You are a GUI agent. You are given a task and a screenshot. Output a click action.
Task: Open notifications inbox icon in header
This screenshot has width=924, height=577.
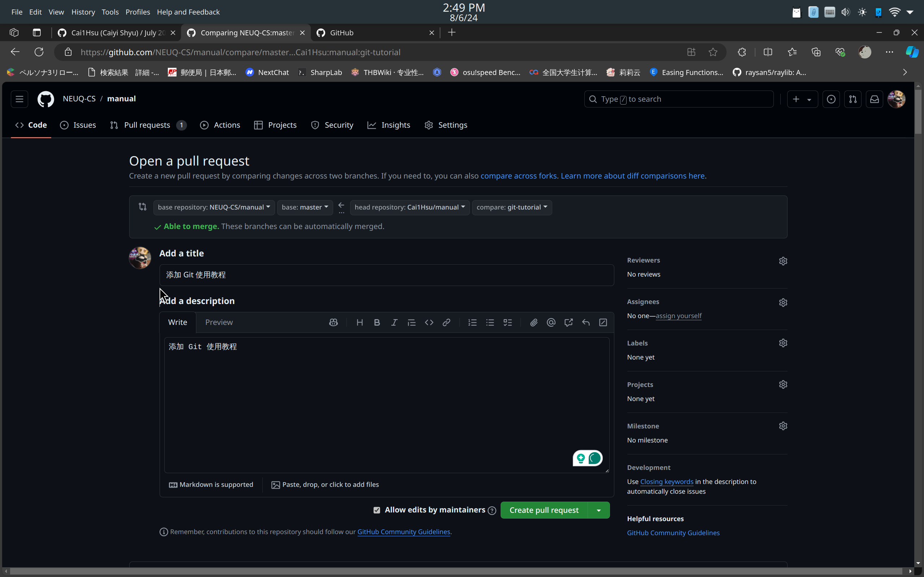(874, 99)
